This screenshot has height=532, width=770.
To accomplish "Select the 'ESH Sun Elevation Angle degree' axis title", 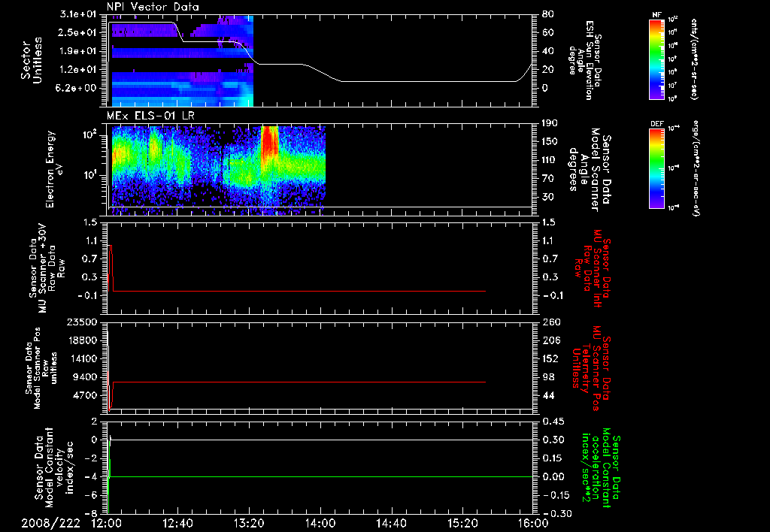I will pos(585,60).
